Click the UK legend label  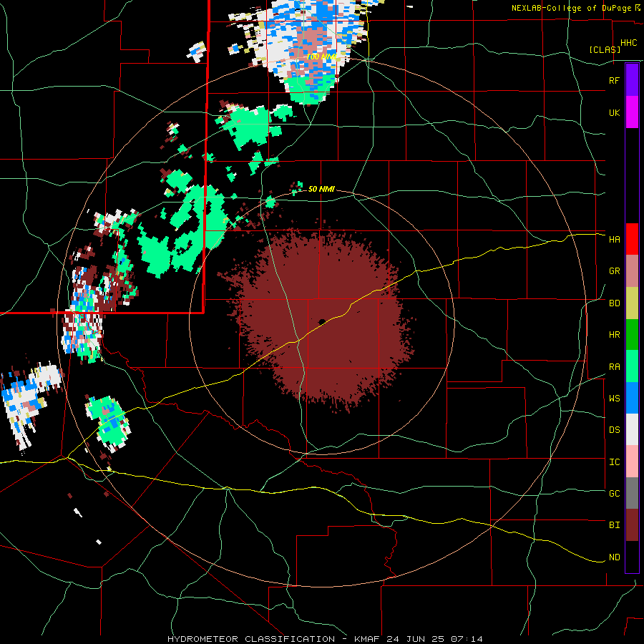[x=615, y=112]
